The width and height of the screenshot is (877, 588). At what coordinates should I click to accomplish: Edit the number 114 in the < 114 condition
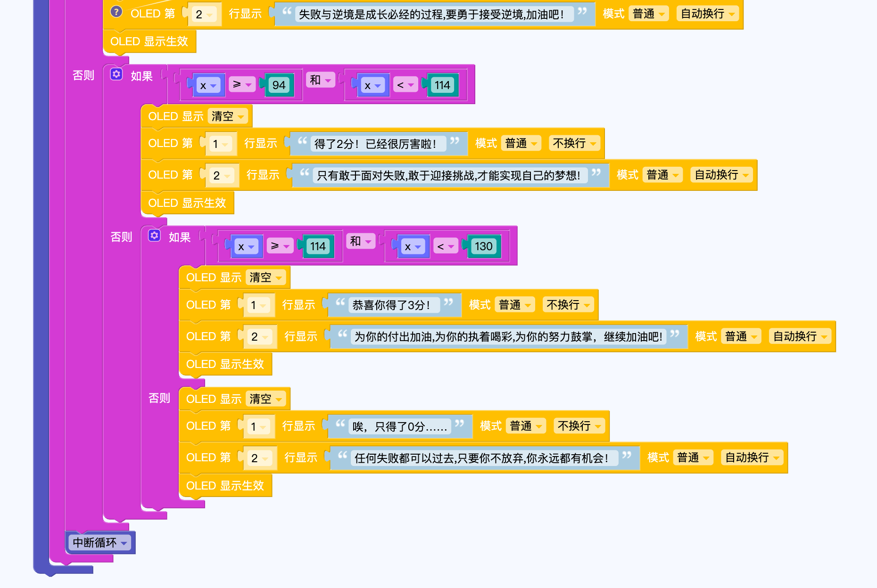(x=442, y=85)
